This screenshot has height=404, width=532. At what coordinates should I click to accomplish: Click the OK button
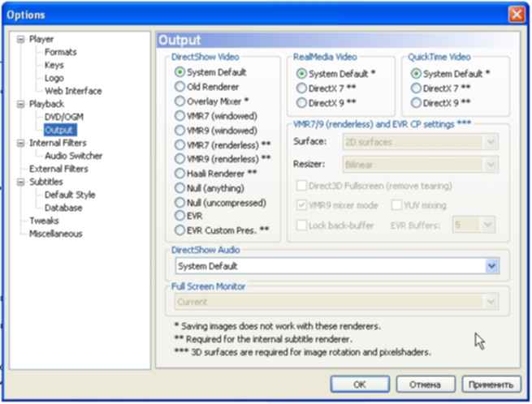360,385
